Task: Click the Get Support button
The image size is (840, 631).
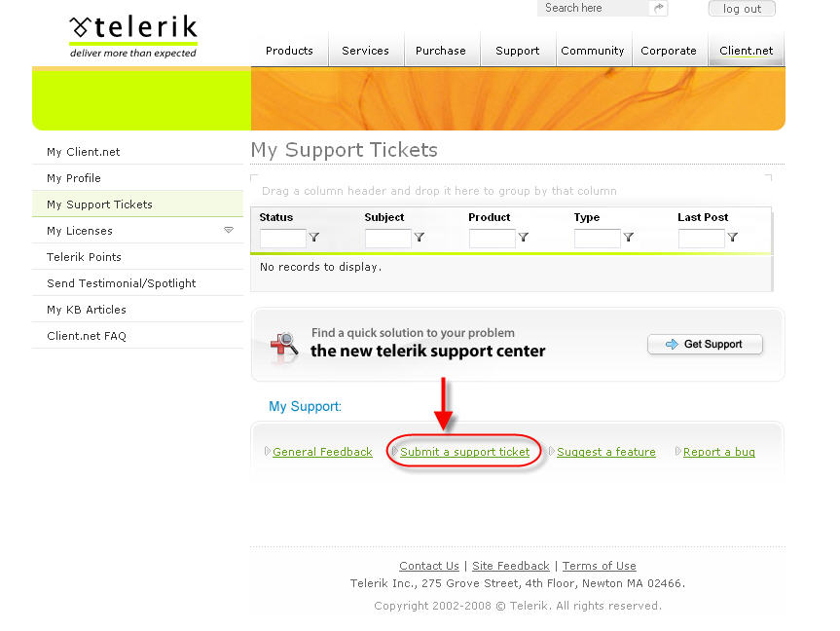Action: point(705,344)
